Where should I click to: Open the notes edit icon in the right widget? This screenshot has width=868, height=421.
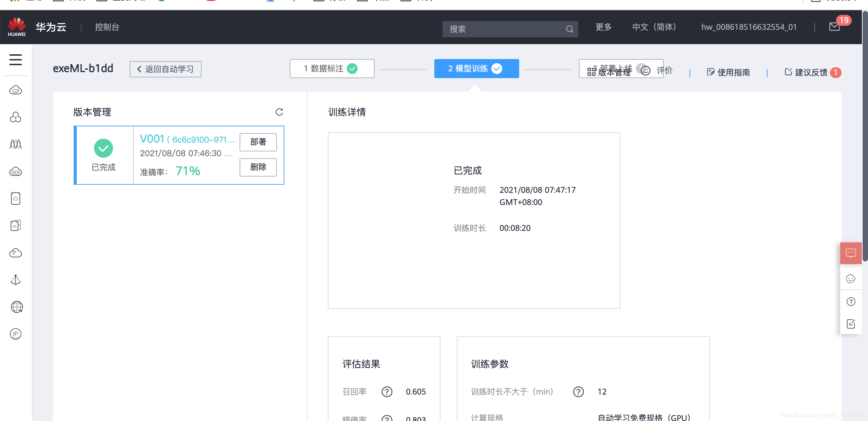(x=851, y=324)
